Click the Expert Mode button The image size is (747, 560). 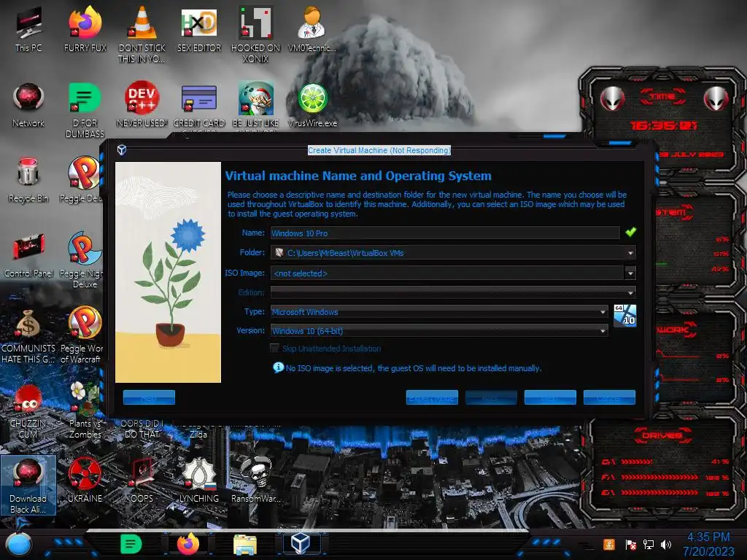pos(432,397)
